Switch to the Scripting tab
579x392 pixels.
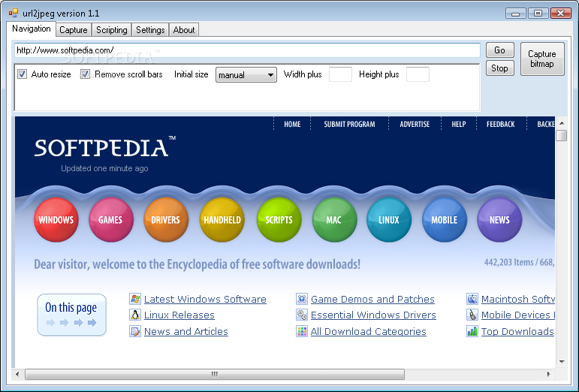[x=111, y=30]
